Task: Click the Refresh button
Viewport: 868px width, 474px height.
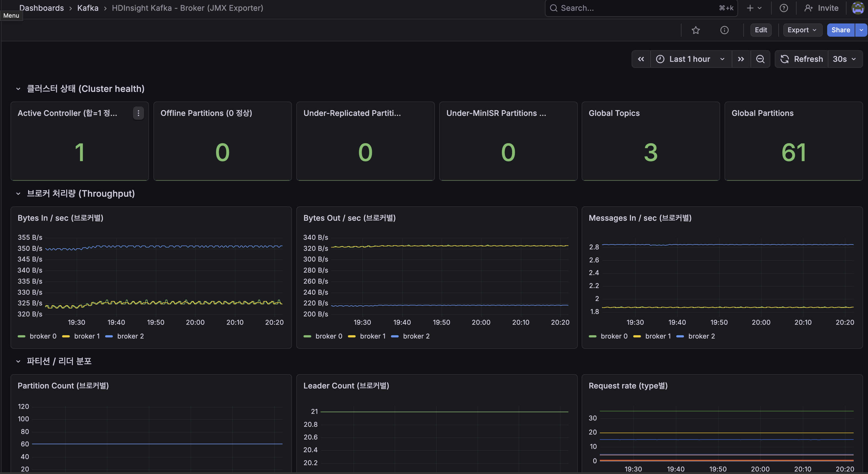Action: tap(802, 59)
